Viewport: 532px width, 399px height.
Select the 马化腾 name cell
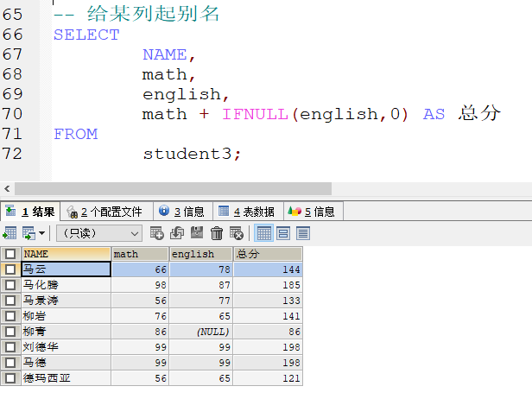click(66, 285)
